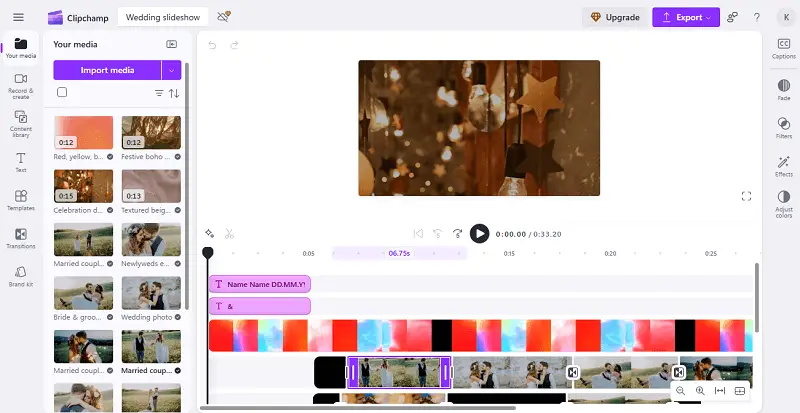
Task: Select Wedding photo media thumbnail
Action: 151,293
